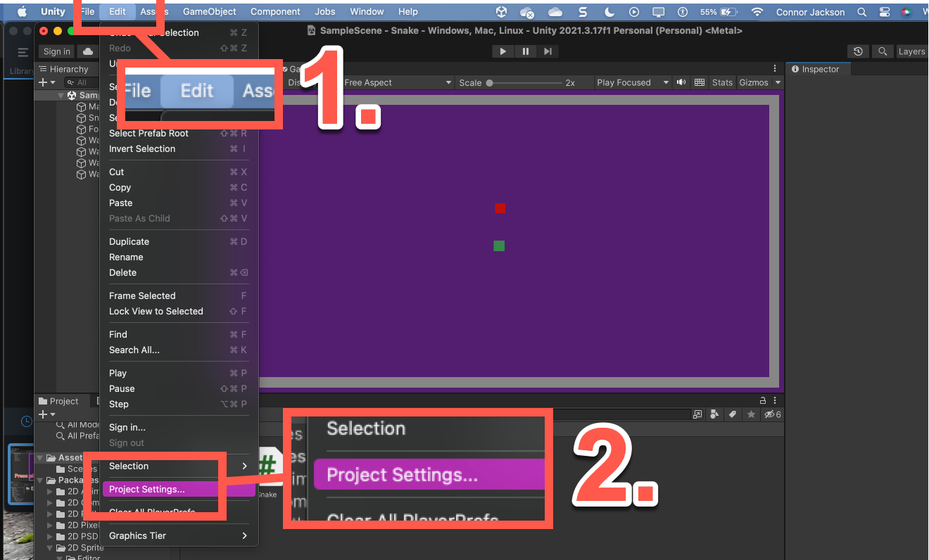Screen dimensions: 929x560
Task: Open Unity search magnifier in the toolbar
Action: coord(882,51)
